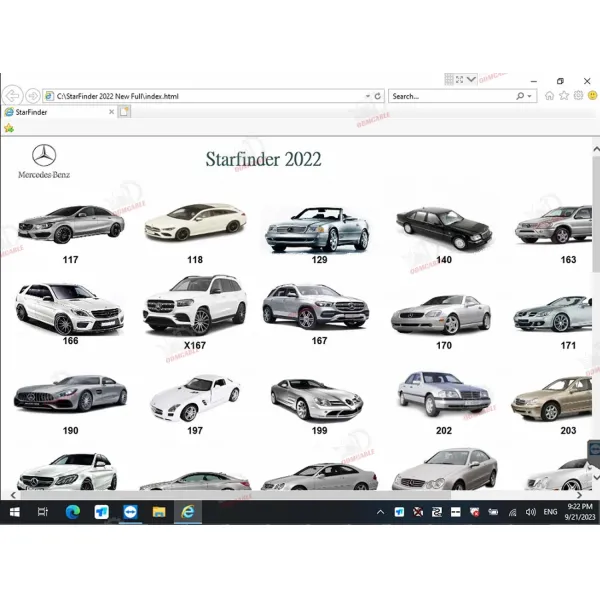This screenshot has width=600, height=600.
Task: Open the 163 SUV image
Action: coord(554,225)
